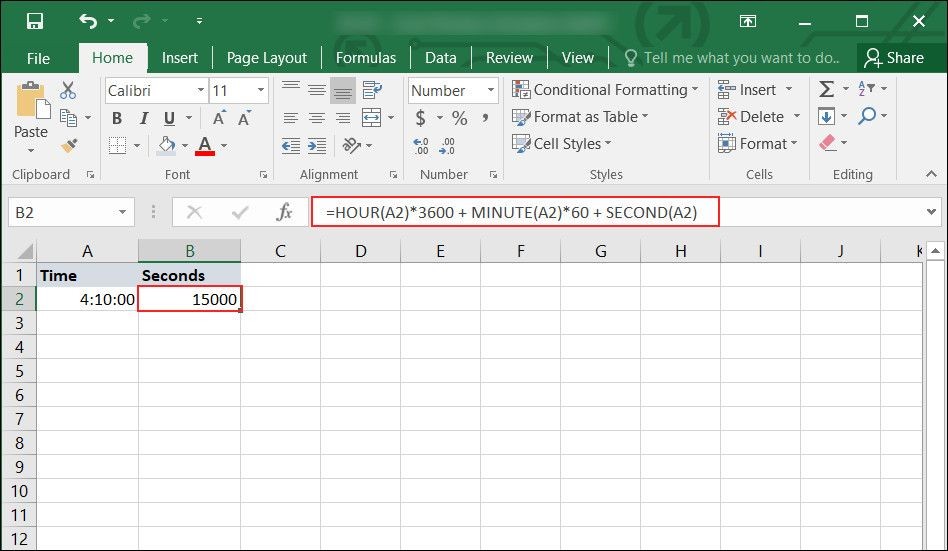
Task: Open the Number format dropdown
Action: pyautogui.click(x=491, y=90)
